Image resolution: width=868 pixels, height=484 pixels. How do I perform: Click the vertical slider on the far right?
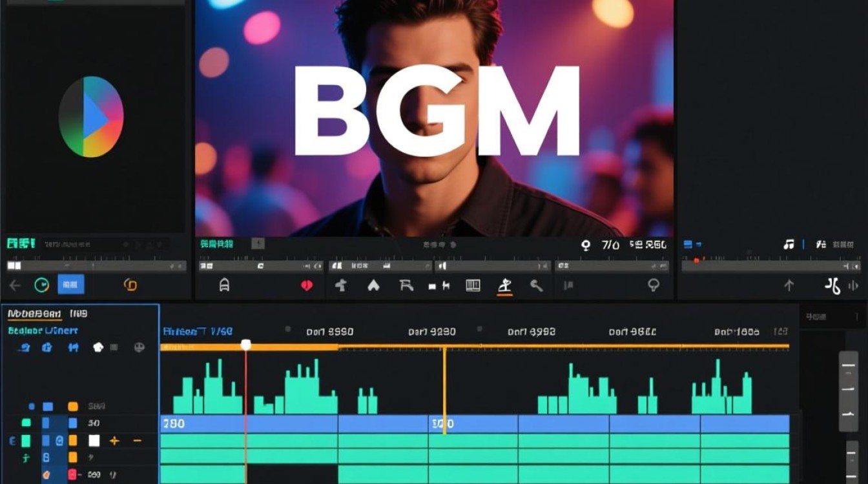tap(848, 391)
